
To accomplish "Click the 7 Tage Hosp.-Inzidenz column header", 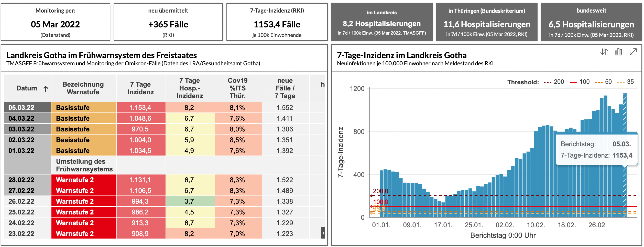I will coord(190,88).
